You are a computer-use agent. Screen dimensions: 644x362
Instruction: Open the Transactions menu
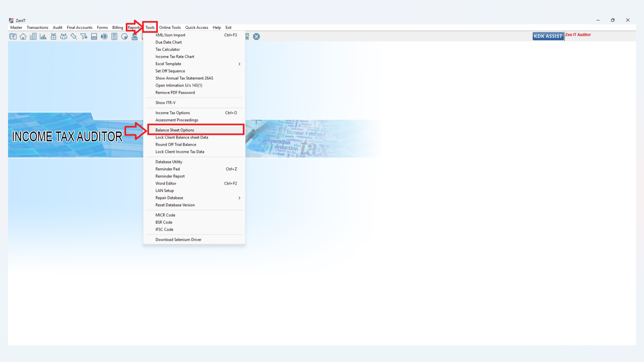[x=38, y=27]
